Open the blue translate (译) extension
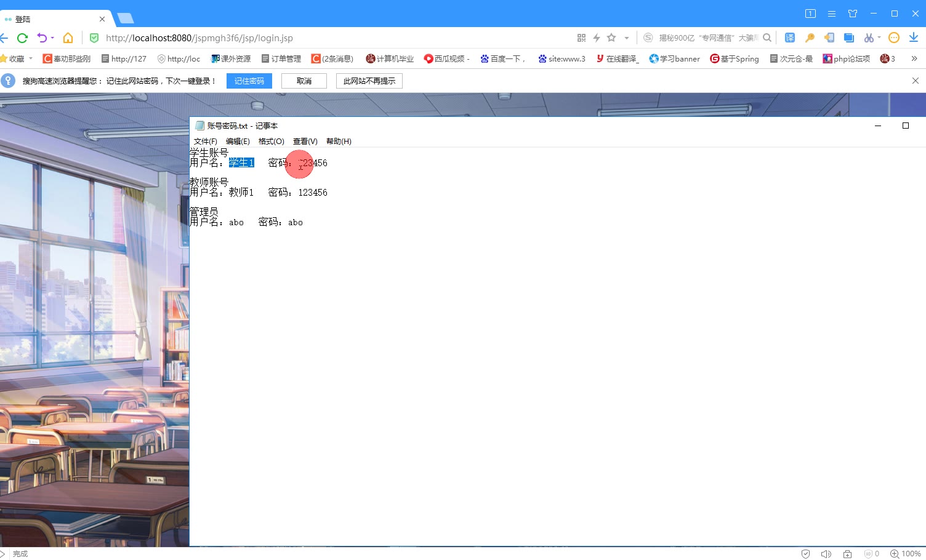The height and width of the screenshot is (560, 926). pyautogui.click(x=790, y=38)
